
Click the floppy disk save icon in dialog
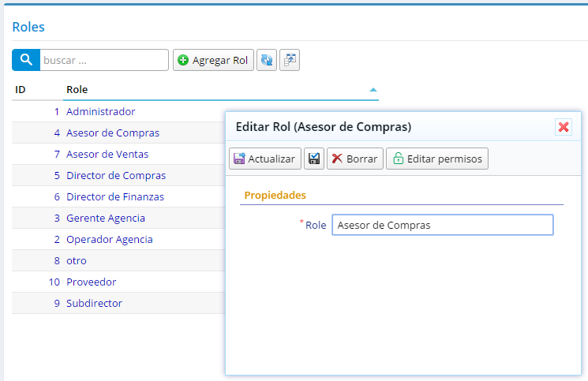tap(314, 159)
